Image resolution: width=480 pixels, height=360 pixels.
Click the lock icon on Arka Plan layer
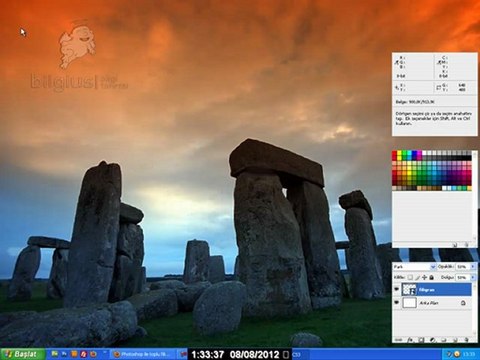463,303
